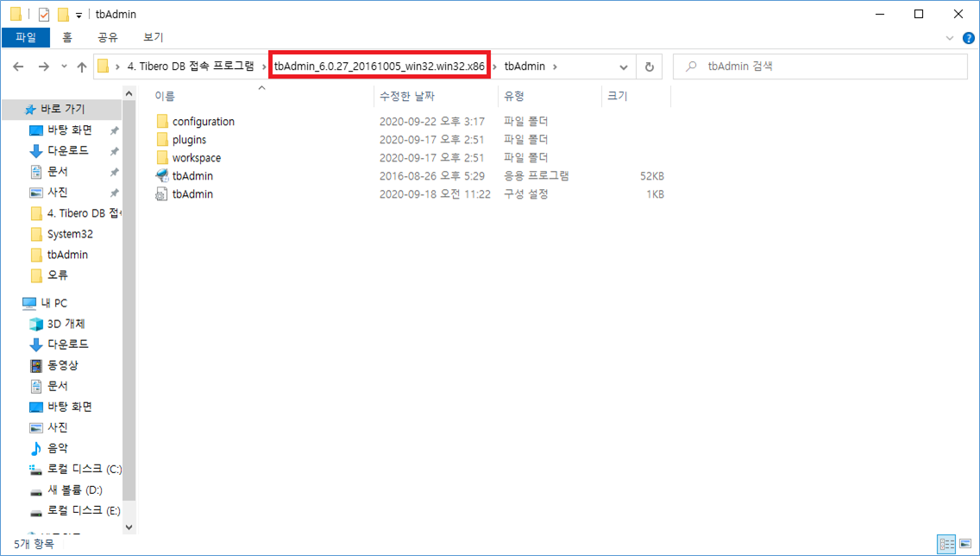Open 문서 under 내 PC

(58, 386)
